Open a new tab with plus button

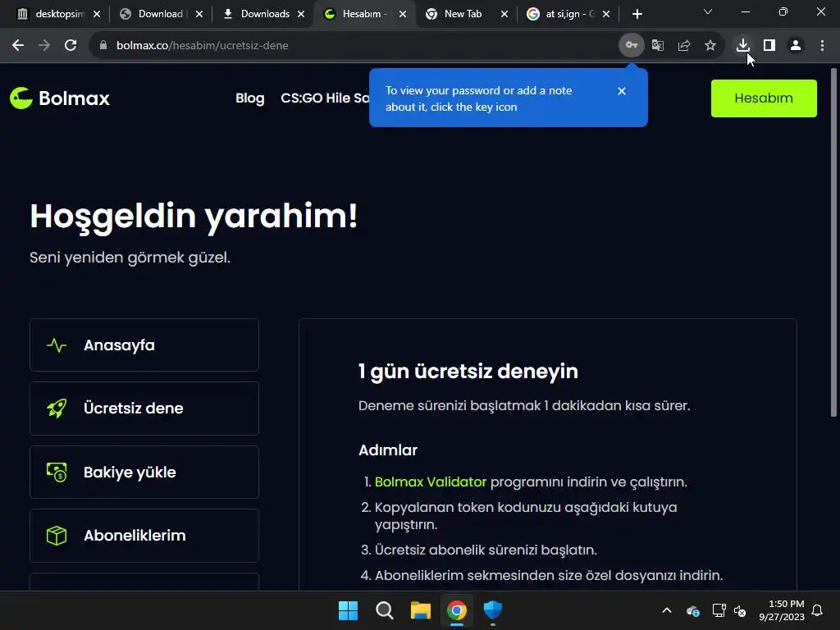pos(637,14)
